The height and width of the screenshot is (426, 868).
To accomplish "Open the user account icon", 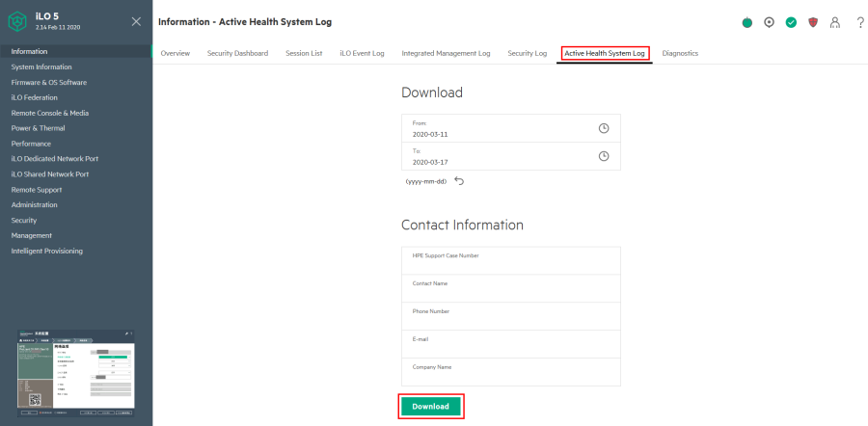I will click(835, 23).
